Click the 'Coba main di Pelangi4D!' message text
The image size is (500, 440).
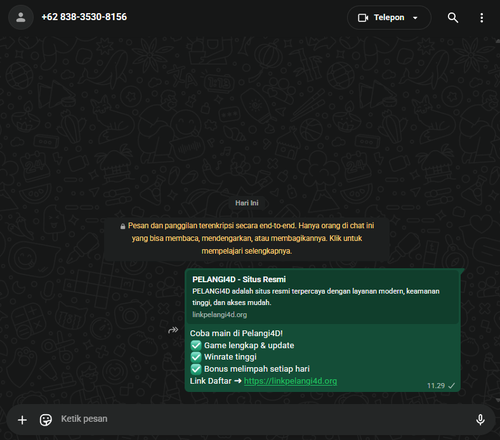click(236, 333)
